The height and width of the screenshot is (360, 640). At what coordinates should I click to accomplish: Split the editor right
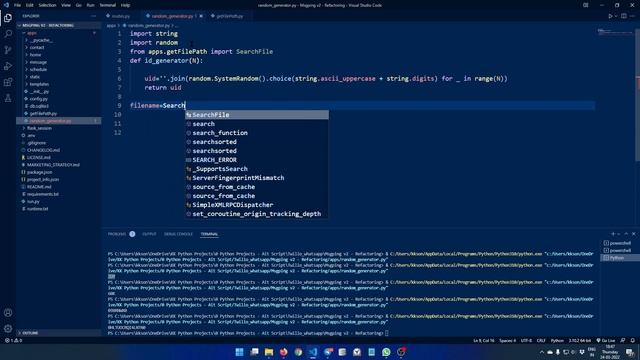pyautogui.click(x=624, y=16)
